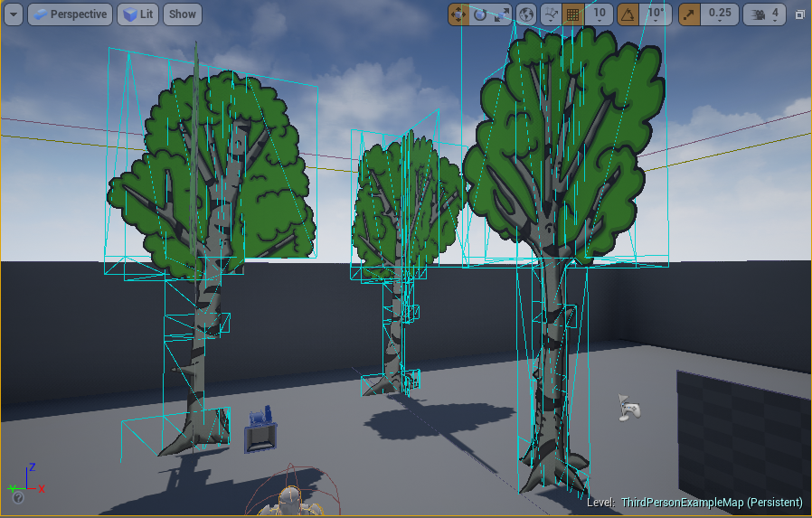Screen dimensions: 812x518
Task: Open grid snap size dropdown showing 10
Action: click(x=599, y=14)
